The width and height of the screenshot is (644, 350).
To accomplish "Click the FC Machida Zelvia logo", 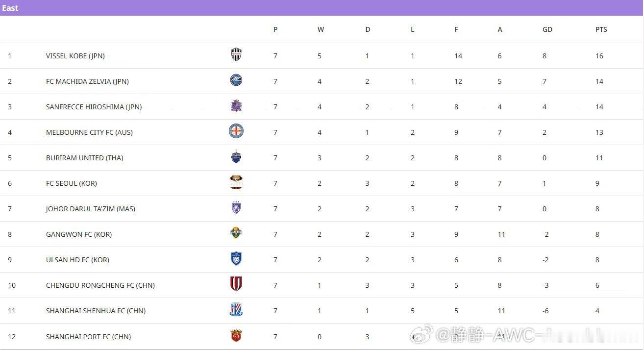I will coord(236,80).
